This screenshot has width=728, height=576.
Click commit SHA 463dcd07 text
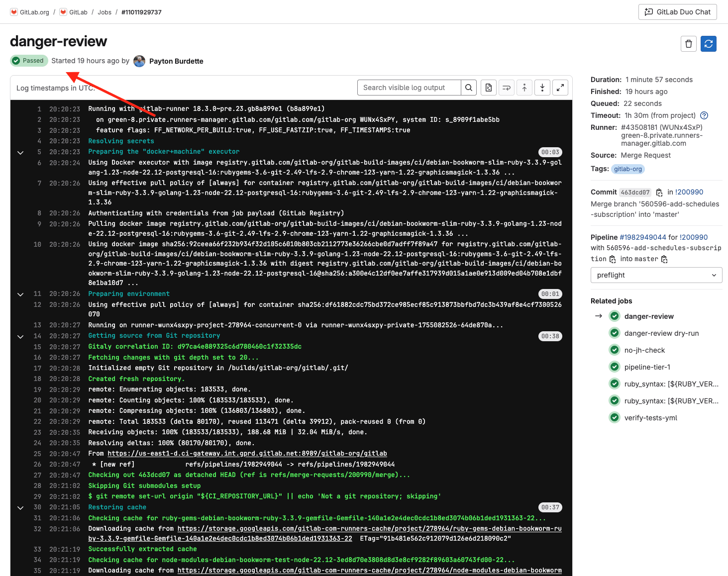pyautogui.click(x=635, y=192)
